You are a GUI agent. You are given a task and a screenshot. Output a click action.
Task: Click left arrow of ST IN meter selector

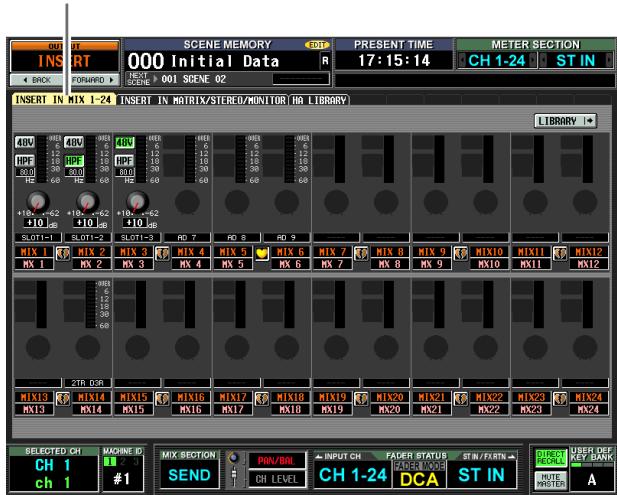pos(543,60)
